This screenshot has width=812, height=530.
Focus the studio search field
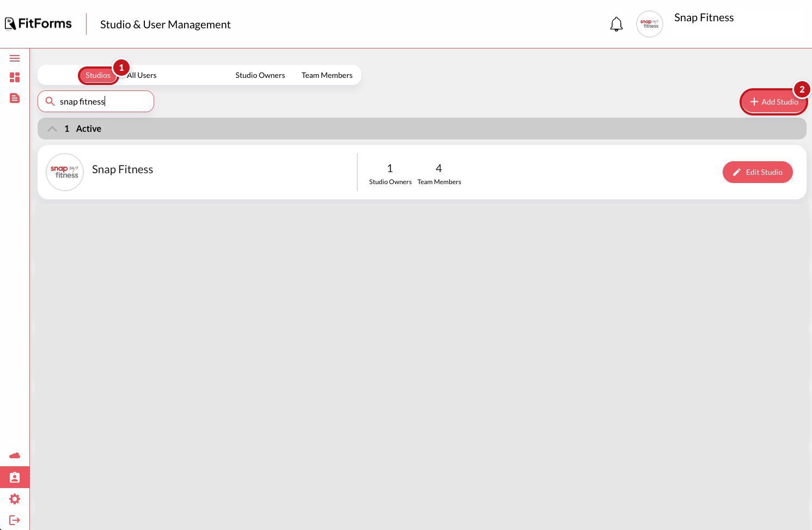[x=96, y=101]
